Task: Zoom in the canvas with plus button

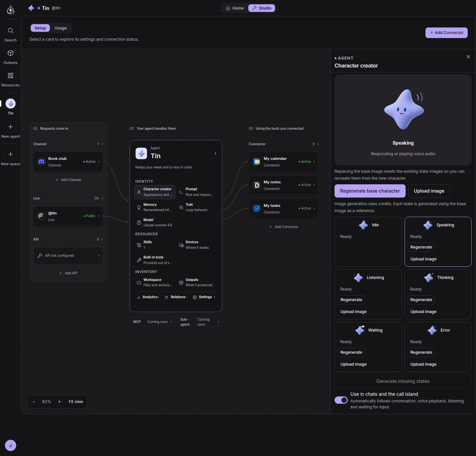Action: click(59, 402)
